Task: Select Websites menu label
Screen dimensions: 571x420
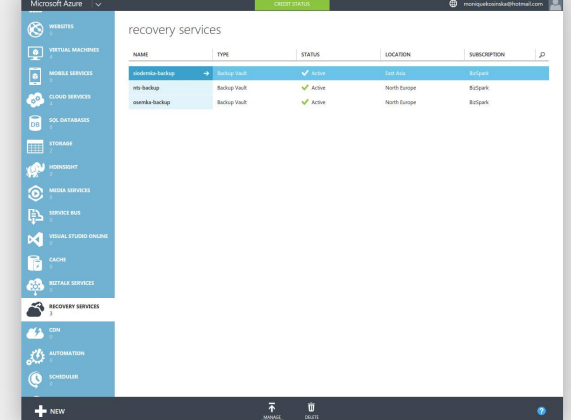Action: (x=61, y=26)
